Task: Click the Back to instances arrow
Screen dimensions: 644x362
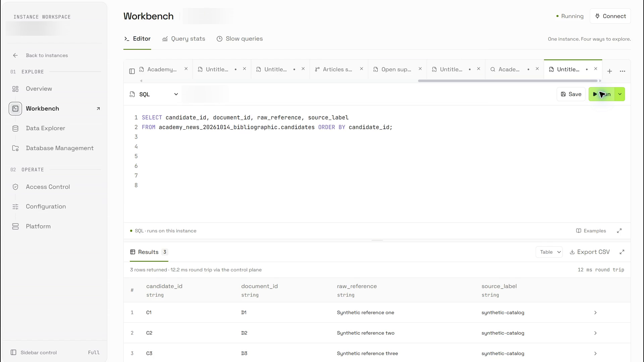Action: 15,55
